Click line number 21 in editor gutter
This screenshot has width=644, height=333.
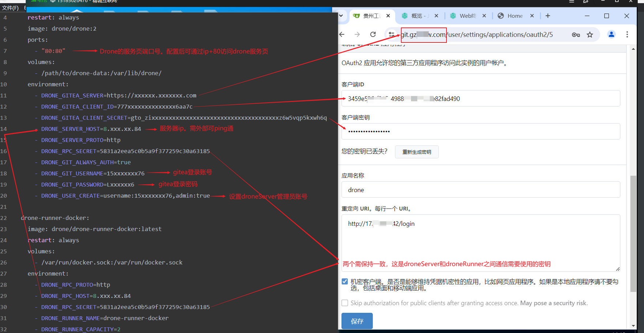(x=4, y=207)
